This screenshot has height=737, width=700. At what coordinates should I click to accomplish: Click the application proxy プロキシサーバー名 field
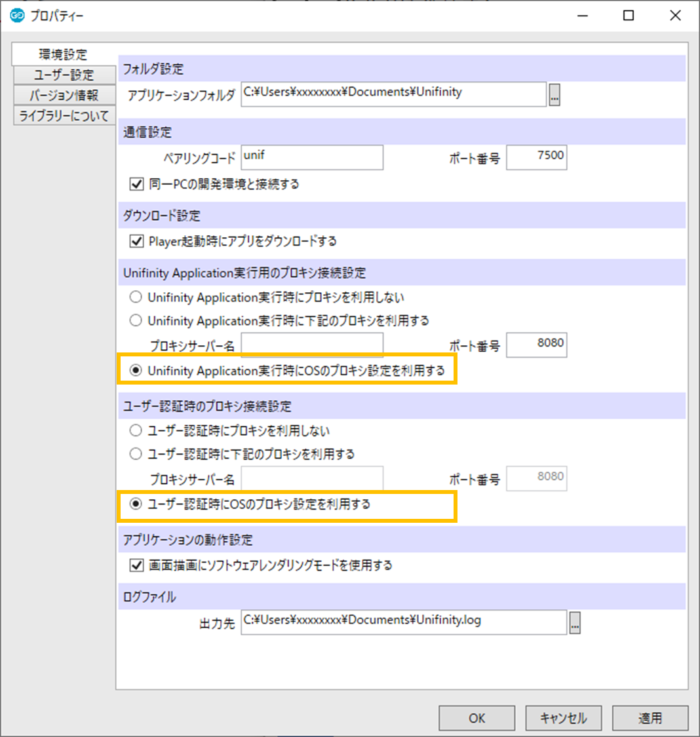pos(312,345)
